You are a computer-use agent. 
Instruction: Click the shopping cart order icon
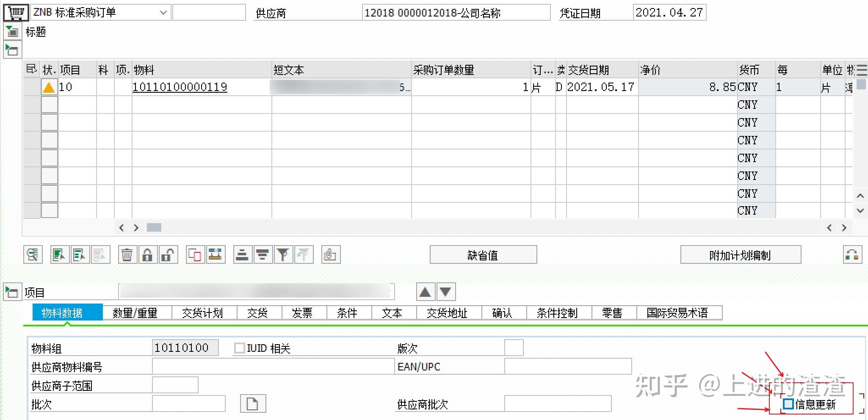click(x=15, y=12)
